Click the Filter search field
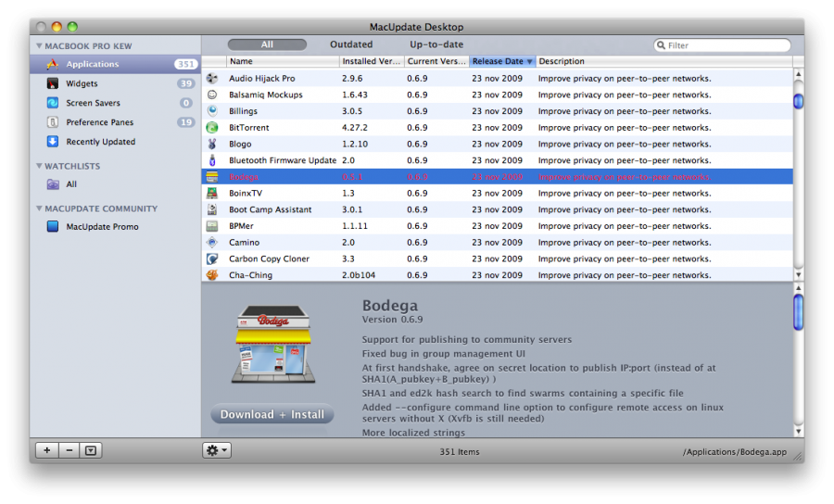 [722, 45]
